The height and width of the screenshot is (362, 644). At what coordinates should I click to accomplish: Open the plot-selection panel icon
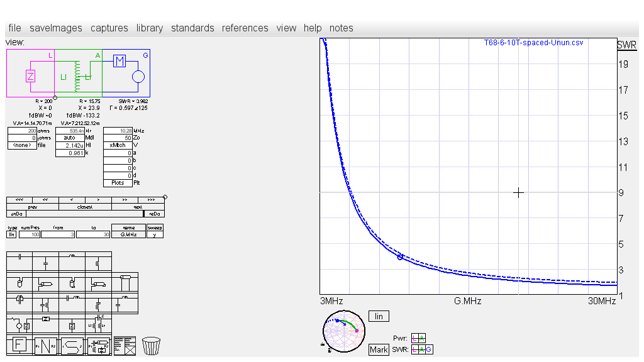[x=125, y=346]
